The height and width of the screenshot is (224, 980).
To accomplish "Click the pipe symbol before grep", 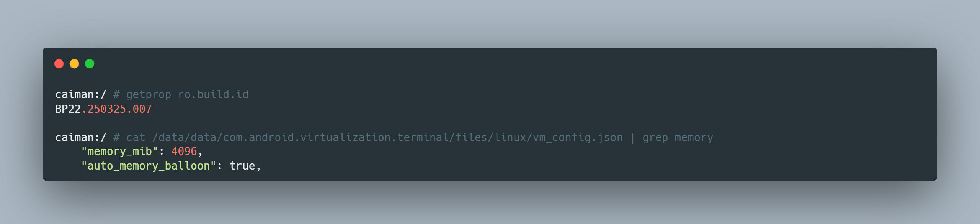I will point(632,138).
